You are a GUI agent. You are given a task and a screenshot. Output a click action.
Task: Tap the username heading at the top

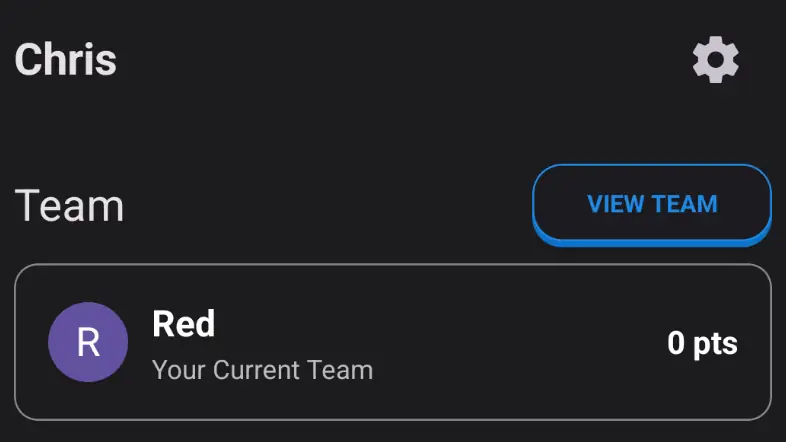66,60
